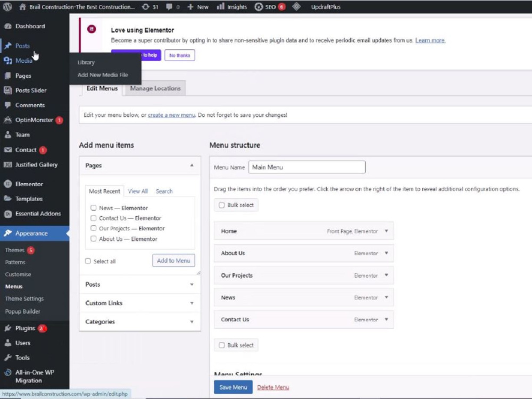Check the Our Projects — Elementor page checkbox
The width and height of the screenshot is (532, 399).
93,228
